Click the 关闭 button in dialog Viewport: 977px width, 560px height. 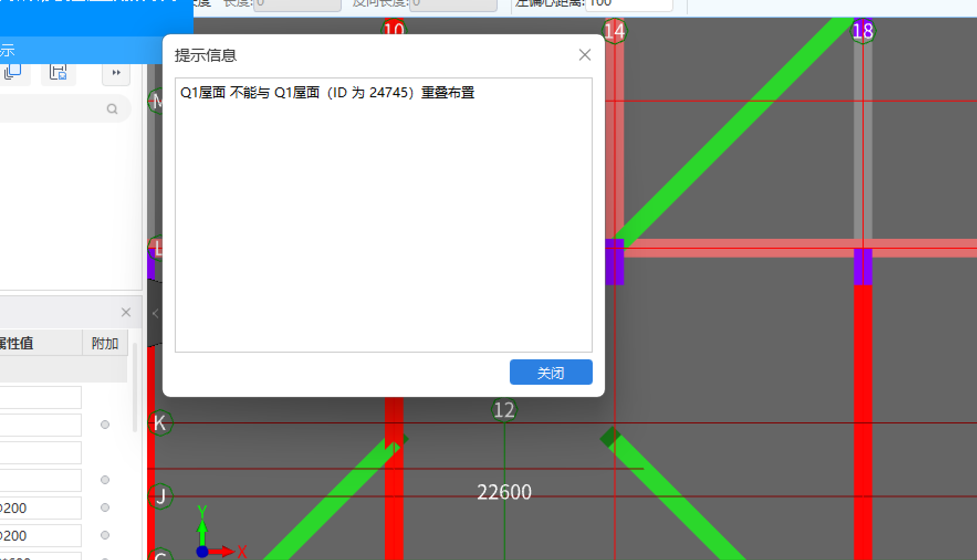(x=551, y=372)
